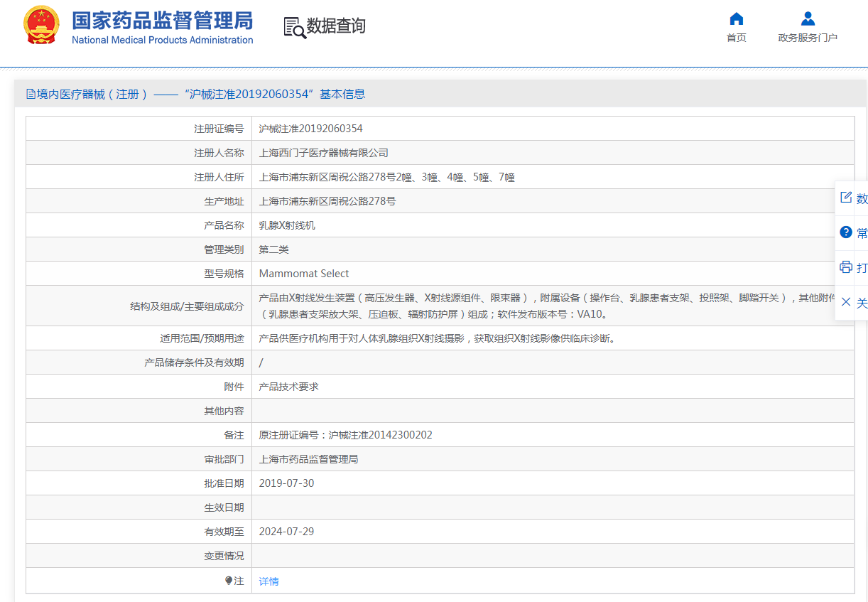The image size is (868, 602).
Task: Click the lightbulb icon beside 注
Action: (x=229, y=581)
